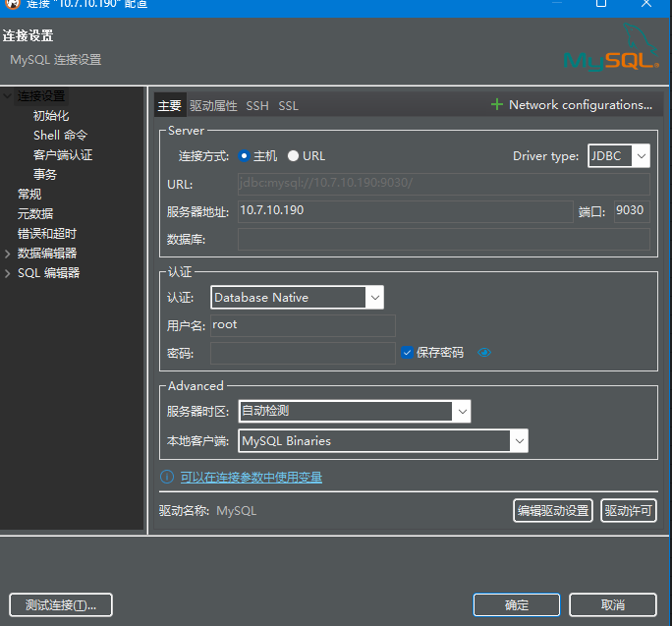Select 连接设置 root tree item
Image resolution: width=672 pixels, height=626 pixels.
[41, 95]
